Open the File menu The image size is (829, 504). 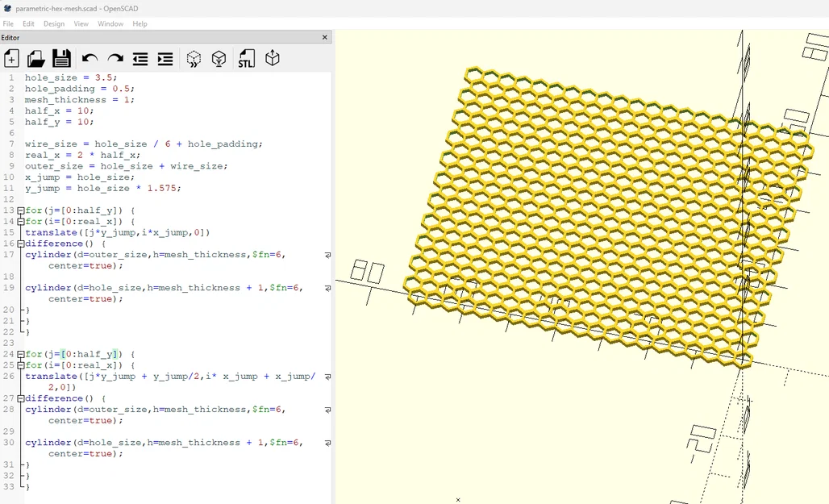pyautogui.click(x=8, y=24)
